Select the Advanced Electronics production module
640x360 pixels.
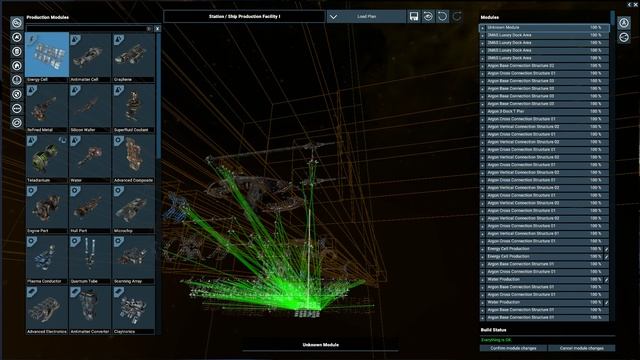click(x=47, y=310)
